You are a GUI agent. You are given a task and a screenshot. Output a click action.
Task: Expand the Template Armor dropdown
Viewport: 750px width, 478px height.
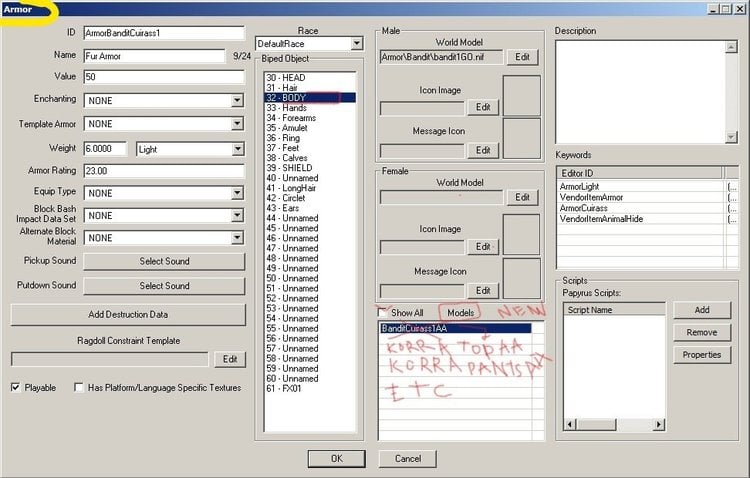point(237,124)
